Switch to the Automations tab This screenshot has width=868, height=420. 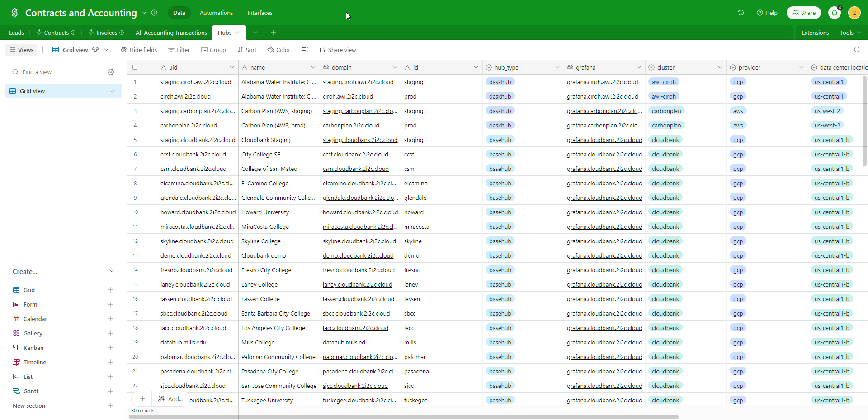coord(216,13)
